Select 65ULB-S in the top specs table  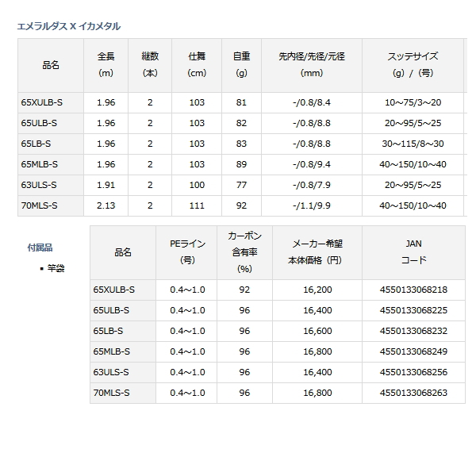[x=39, y=123]
